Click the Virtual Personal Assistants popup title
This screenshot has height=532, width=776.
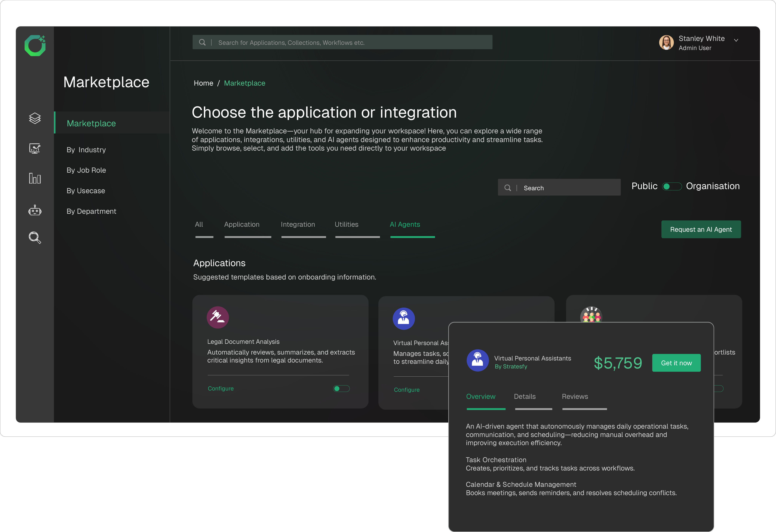pos(533,358)
